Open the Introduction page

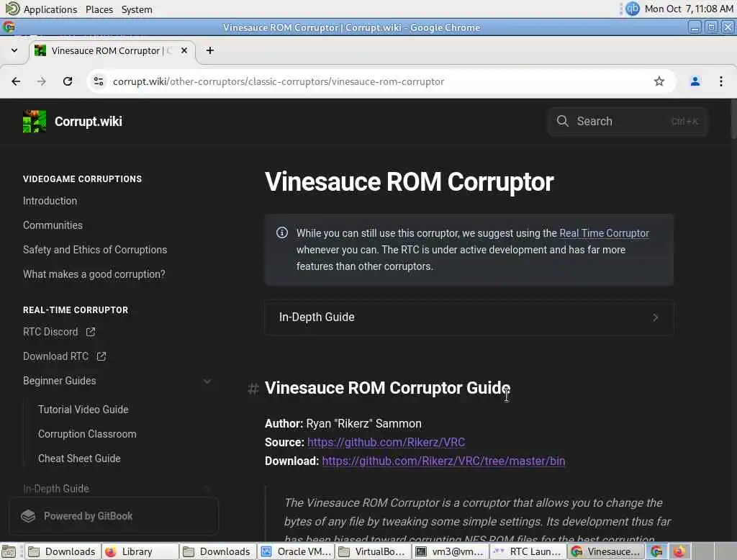click(50, 201)
